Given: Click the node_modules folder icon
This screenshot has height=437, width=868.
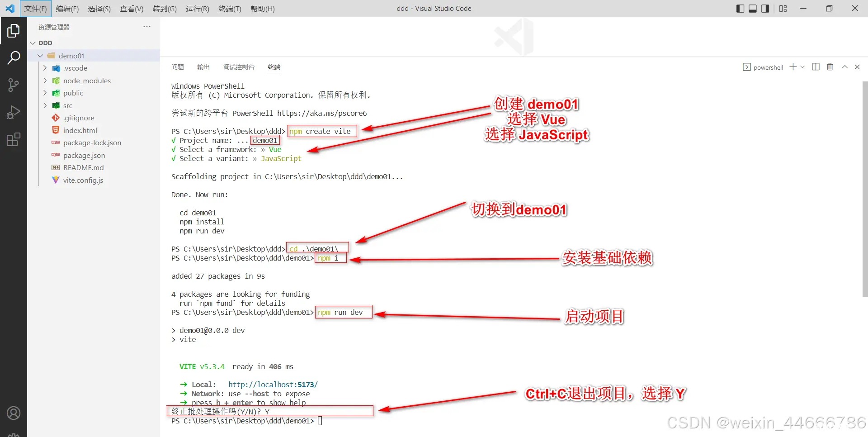Looking at the screenshot, I should pyautogui.click(x=56, y=81).
